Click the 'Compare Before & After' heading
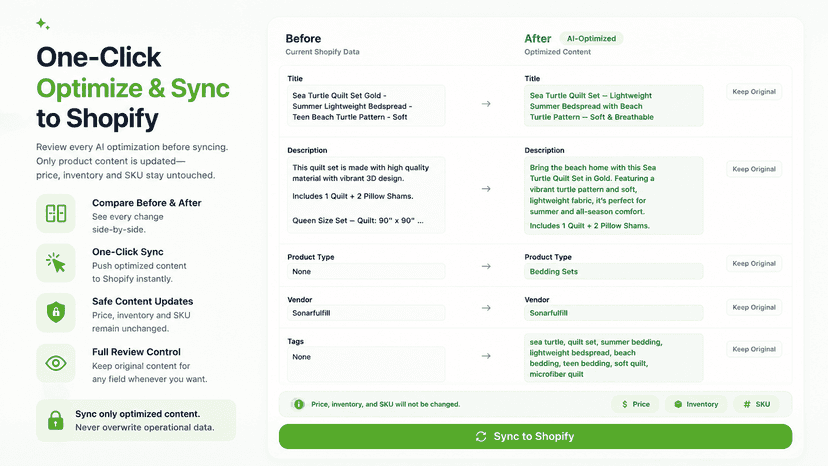 pos(146,203)
